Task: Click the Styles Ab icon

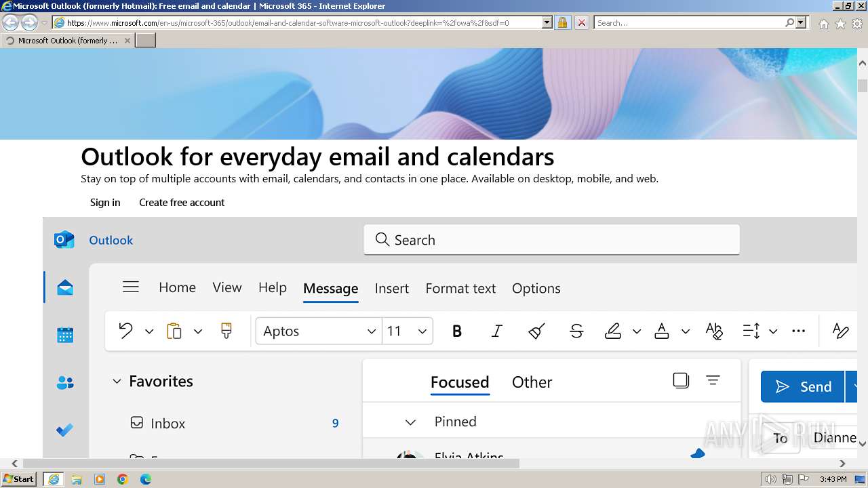Action: click(714, 331)
